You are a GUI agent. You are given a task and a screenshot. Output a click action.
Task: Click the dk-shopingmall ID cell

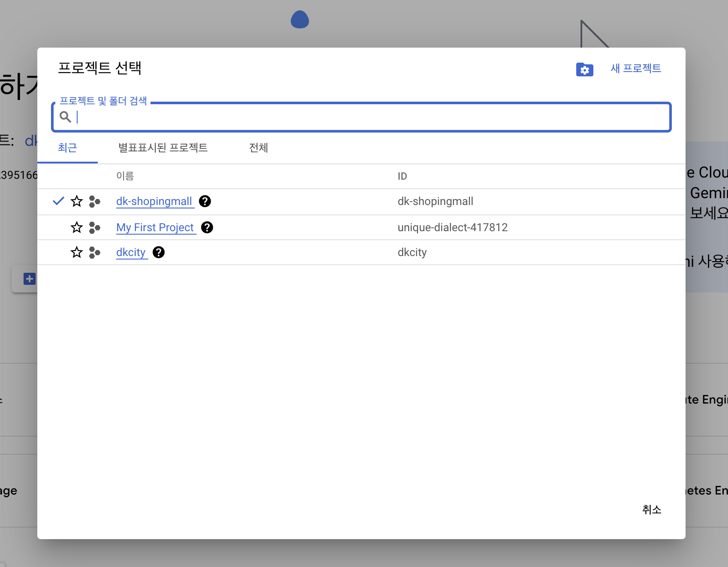(436, 201)
